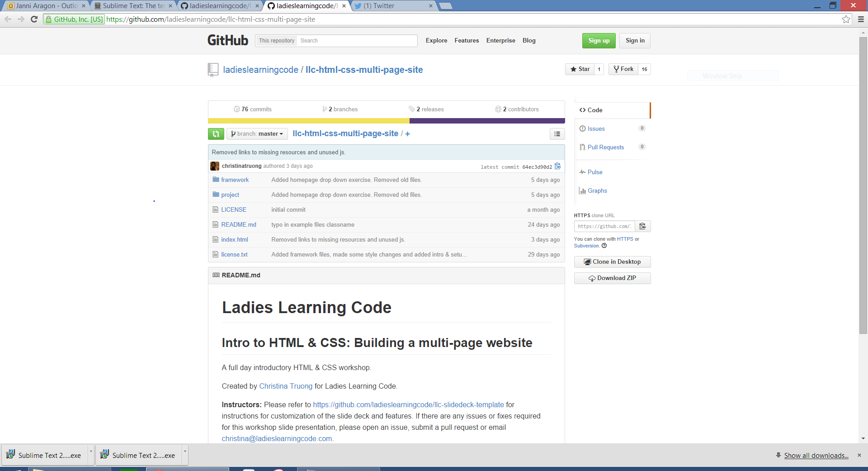Click the christinatruong avatar thumbnail
This screenshot has height=471, width=868.
(215, 166)
